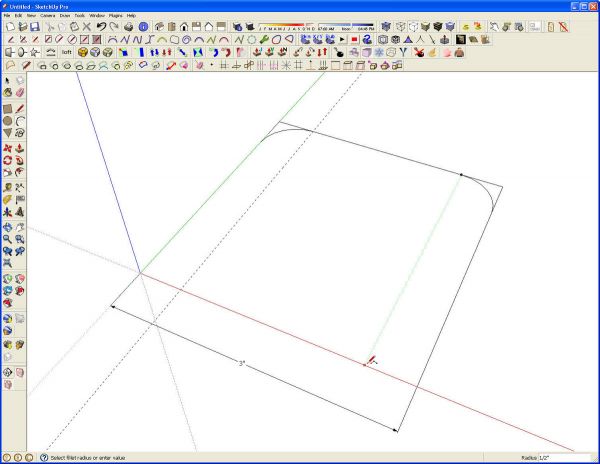Image resolution: width=600 pixels, height=464 pixels.
Task: Open the Tools menu
Action: click(80, 16)
